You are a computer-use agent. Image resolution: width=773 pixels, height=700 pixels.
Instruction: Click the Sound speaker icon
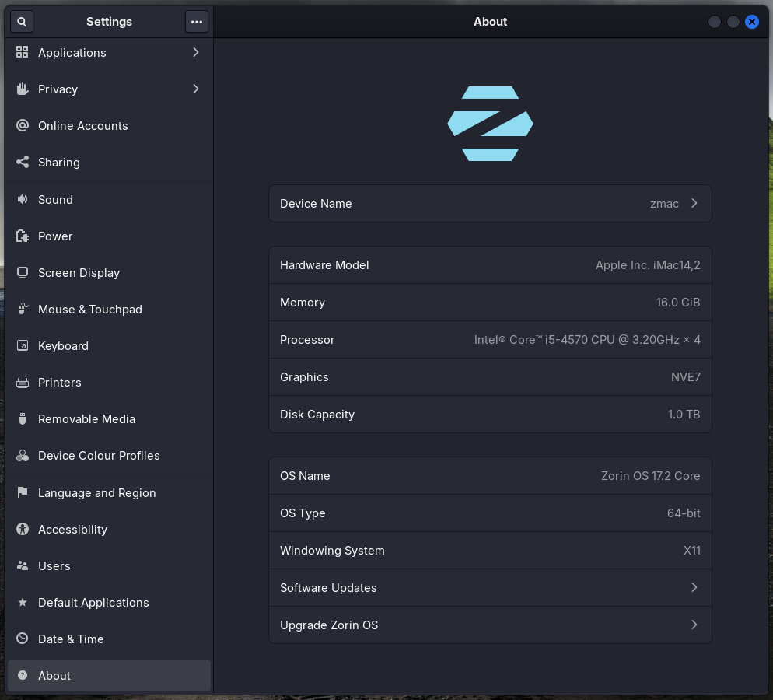click(x=23, y=199)
